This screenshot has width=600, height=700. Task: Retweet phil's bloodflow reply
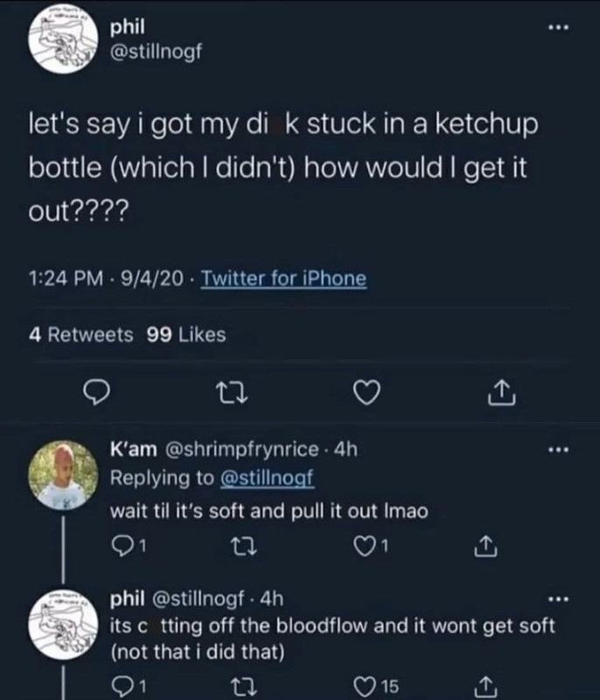(243, 687)
